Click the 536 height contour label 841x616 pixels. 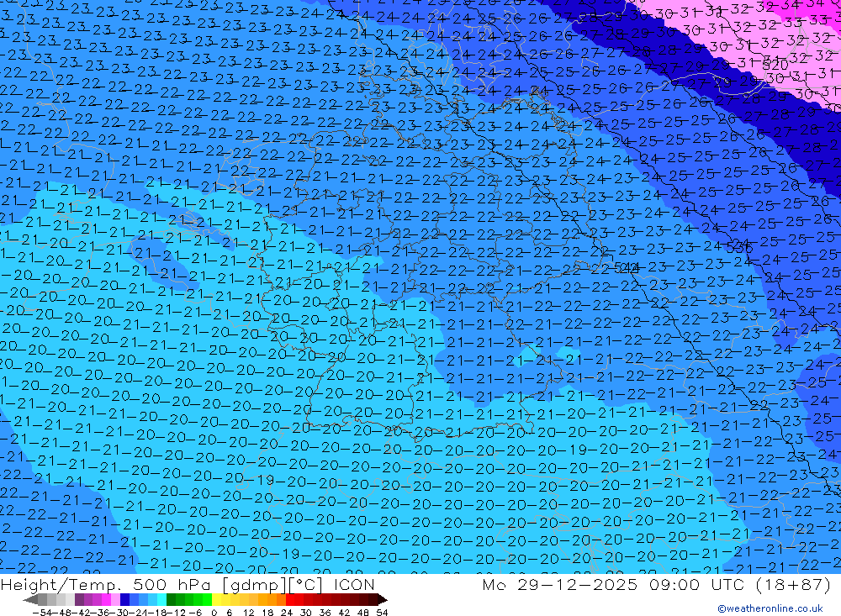[739, 247]
